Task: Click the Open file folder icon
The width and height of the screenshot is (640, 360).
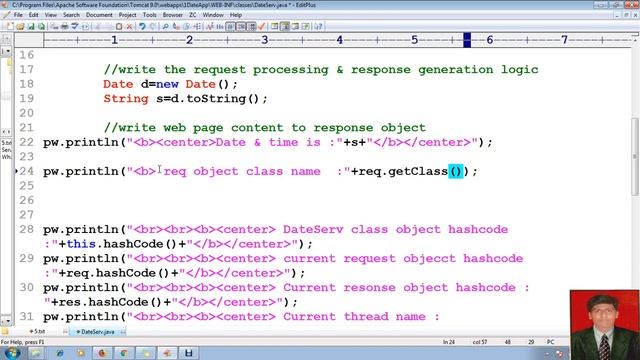Action: [x=20, y=27]
